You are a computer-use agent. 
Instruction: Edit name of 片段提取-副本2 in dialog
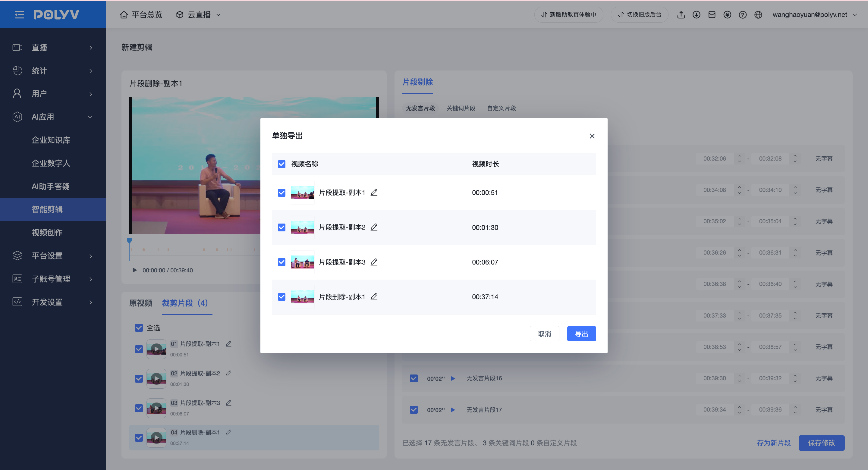pyautogui.click(x=374, y=227)
